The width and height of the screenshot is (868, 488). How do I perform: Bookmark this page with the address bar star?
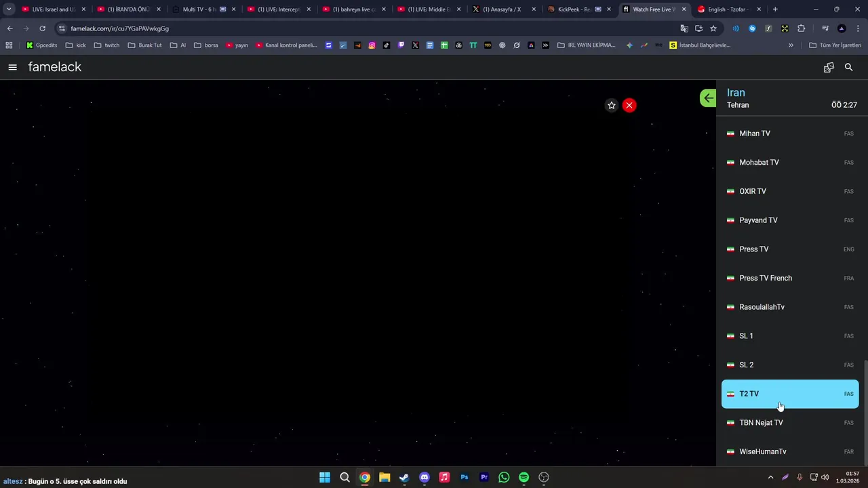click(x=713, y=28)
